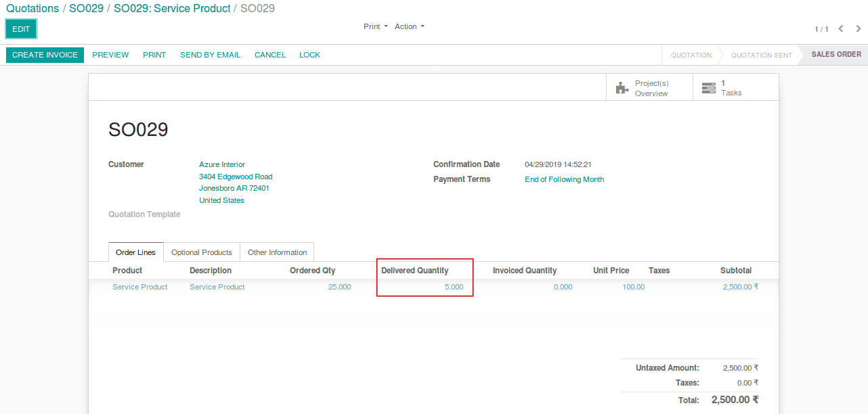Sort by the Unit Price column header
This screenshot has height=414, width=868.
point(611,271)
